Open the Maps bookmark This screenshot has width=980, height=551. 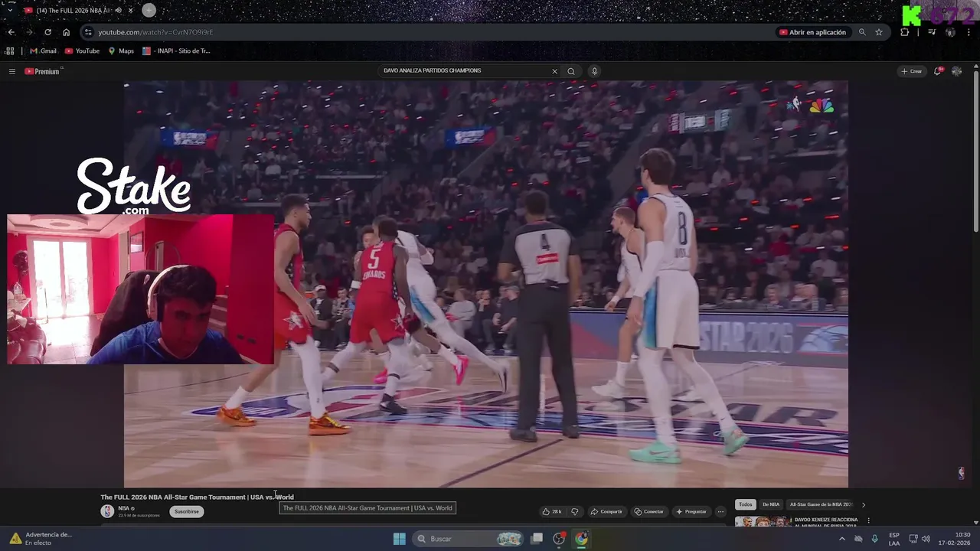click(x=121, y=51)
